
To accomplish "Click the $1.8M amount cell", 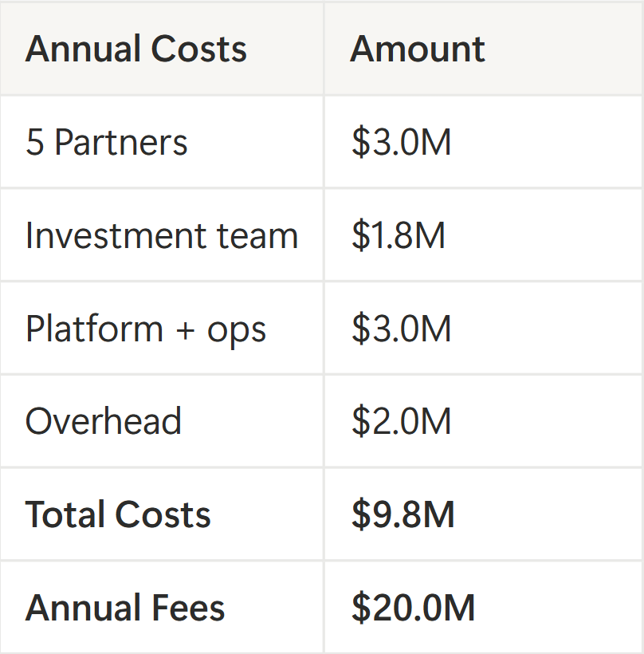I will point(398,236).
